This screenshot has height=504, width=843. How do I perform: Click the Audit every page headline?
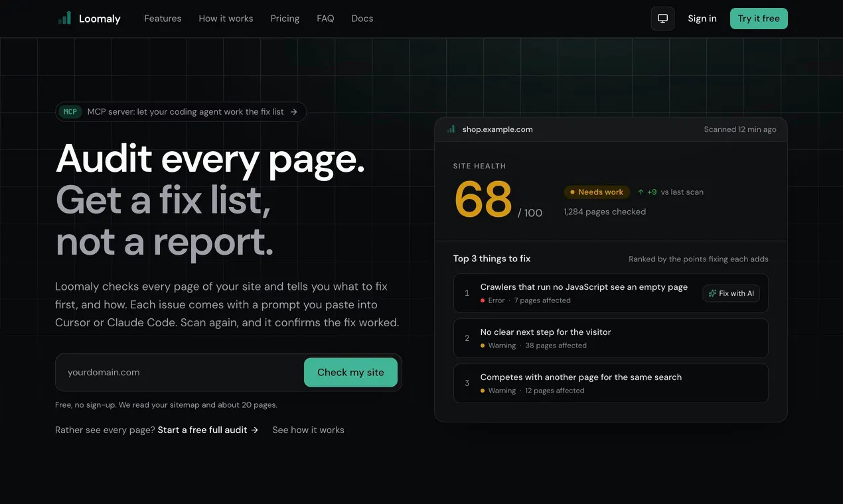click(x=210, y=158)
